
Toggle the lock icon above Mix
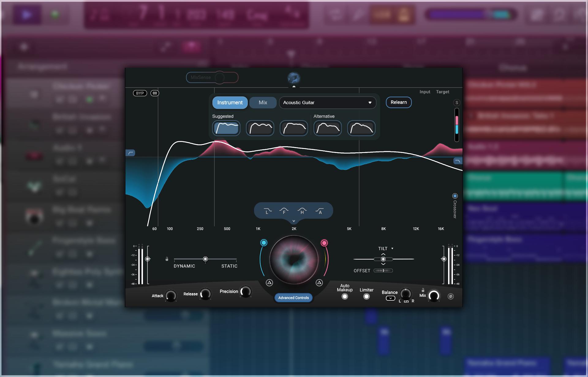click(x=423, y=290)
